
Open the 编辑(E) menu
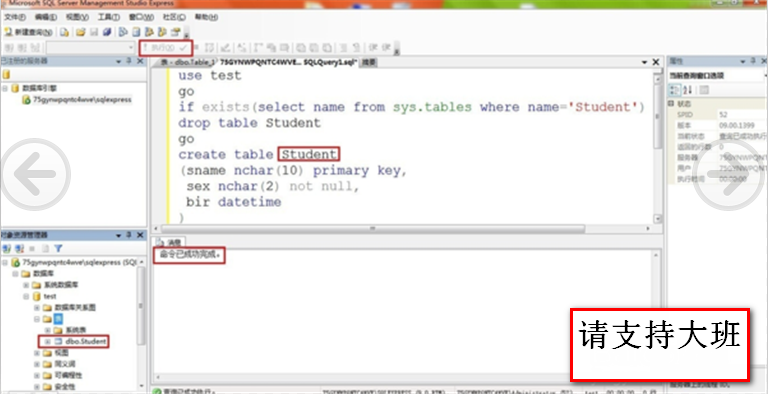tap(46, 17)
